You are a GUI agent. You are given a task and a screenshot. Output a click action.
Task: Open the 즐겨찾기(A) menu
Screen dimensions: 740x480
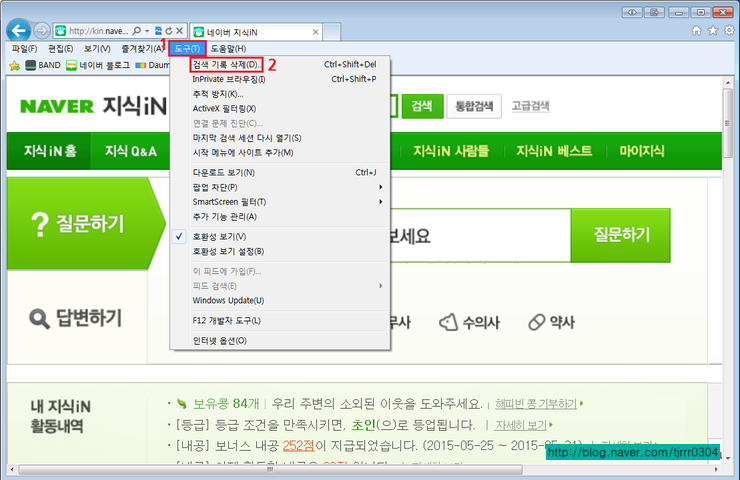click(x=142, y=49)
